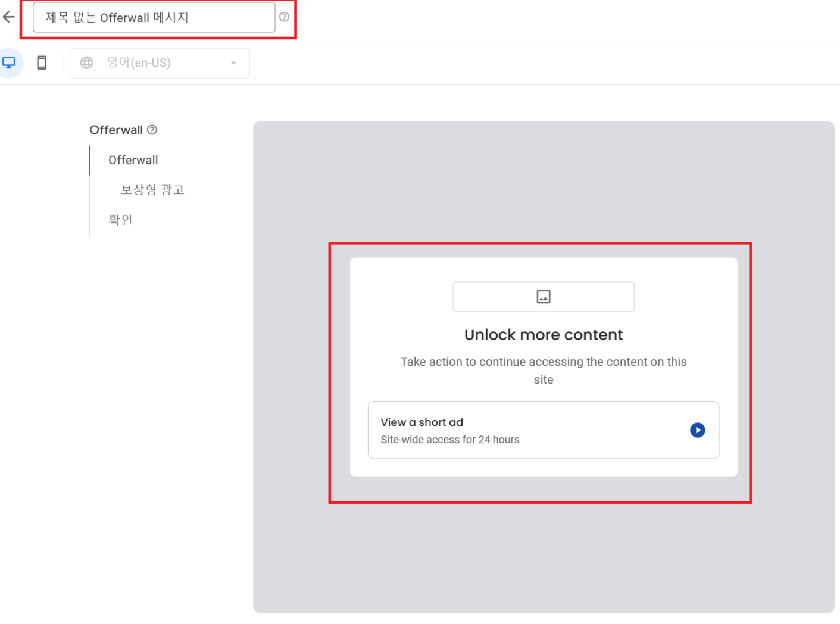Select the Offerwall step in sidebar
Viewport: 840px width, 624px height.
coord(133,160)
